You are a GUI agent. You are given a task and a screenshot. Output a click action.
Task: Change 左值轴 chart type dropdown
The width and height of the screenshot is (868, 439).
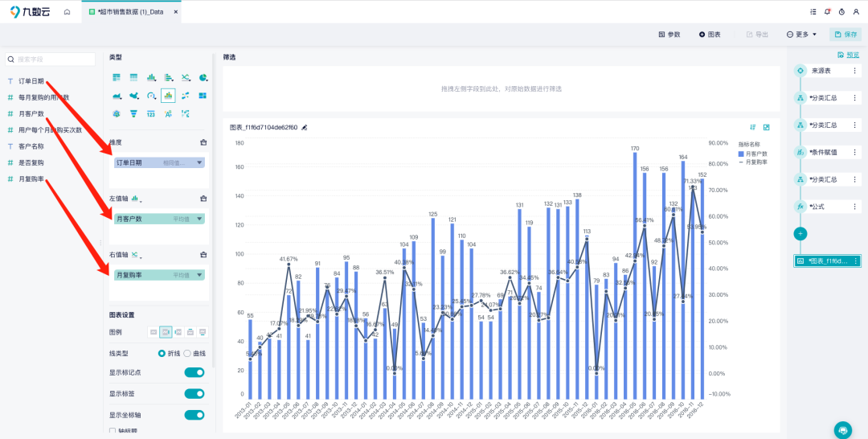(x=136, y=199)
